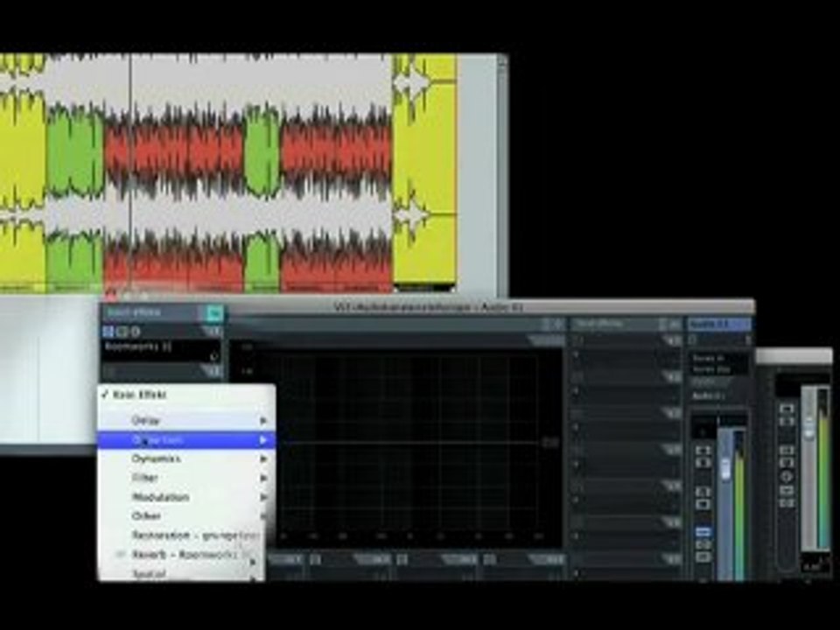The height and width of the screenshot is (630, 840).
Task: Toggle second EQ band enable button
Action: [402, 560]
